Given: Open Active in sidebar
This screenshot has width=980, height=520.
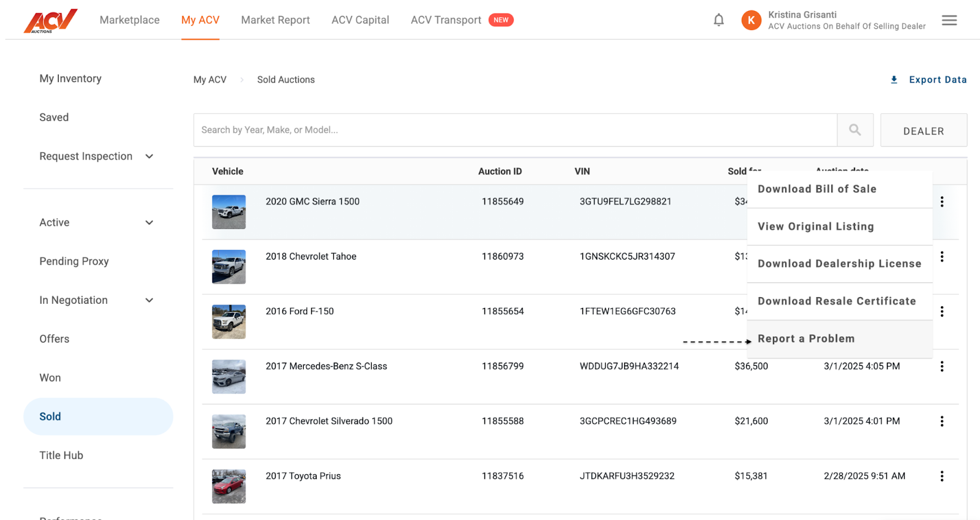Looking at the screenshot, I should click(x=55, y=222).
